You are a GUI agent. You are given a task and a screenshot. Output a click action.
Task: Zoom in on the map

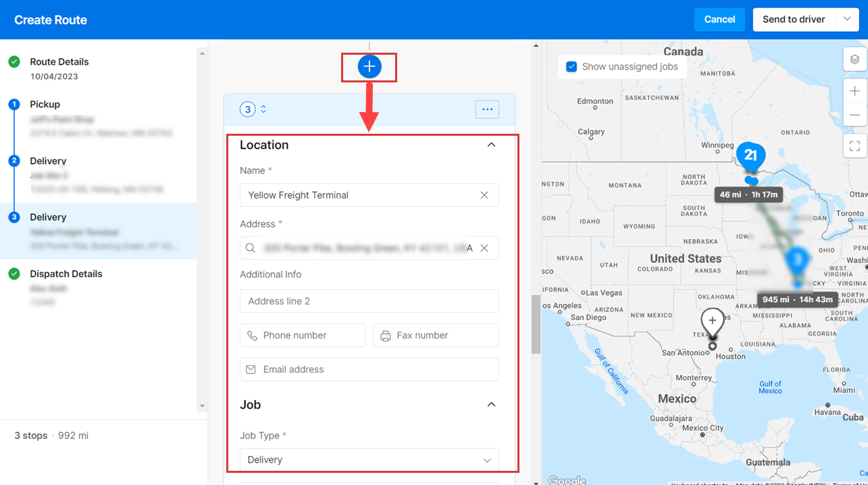(854, 91)
